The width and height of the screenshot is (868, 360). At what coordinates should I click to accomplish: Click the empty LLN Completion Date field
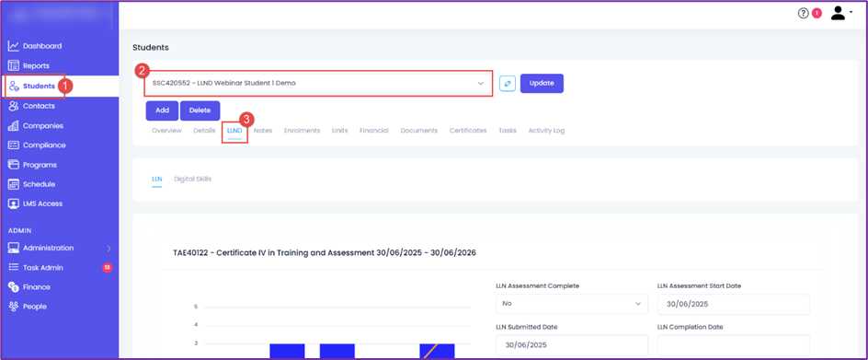click(x=734, y=345)
